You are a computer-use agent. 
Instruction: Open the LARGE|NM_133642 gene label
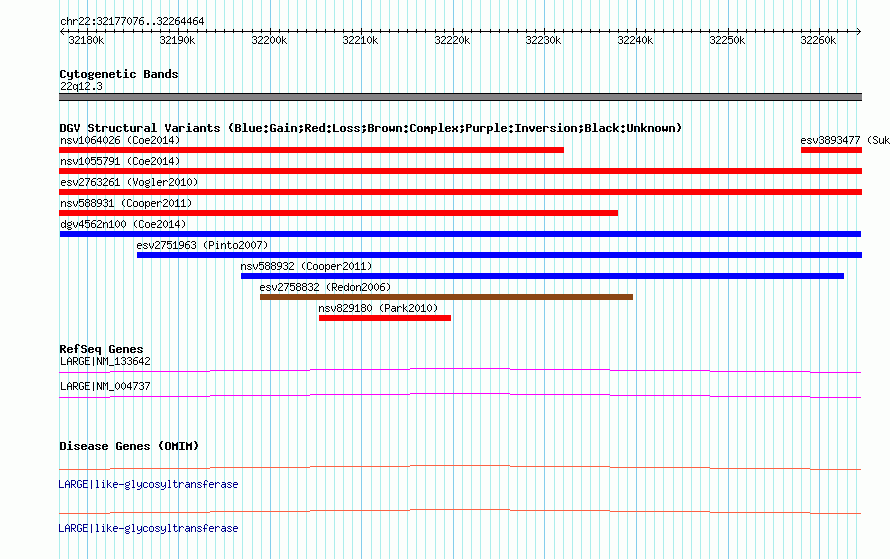tap(105, 362)
